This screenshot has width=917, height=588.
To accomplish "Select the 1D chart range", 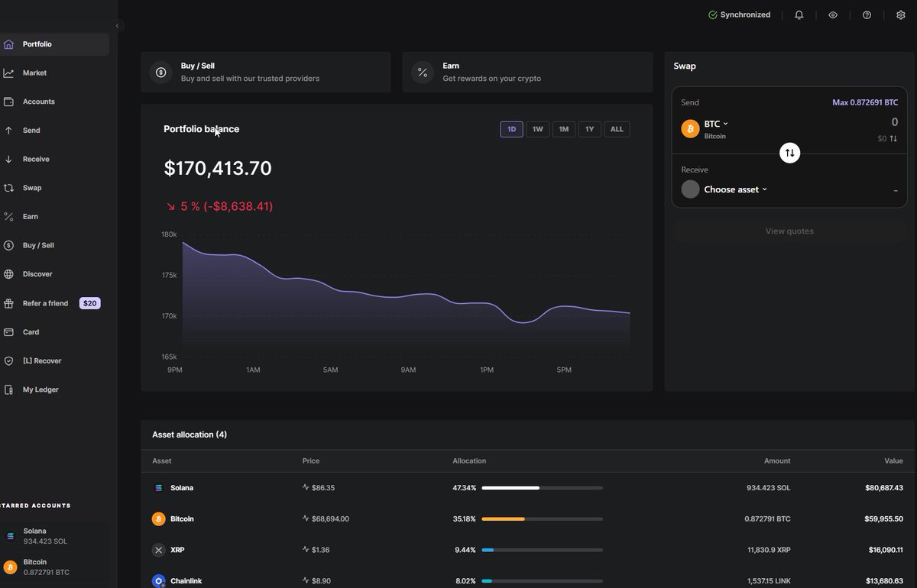I will 511,129.
